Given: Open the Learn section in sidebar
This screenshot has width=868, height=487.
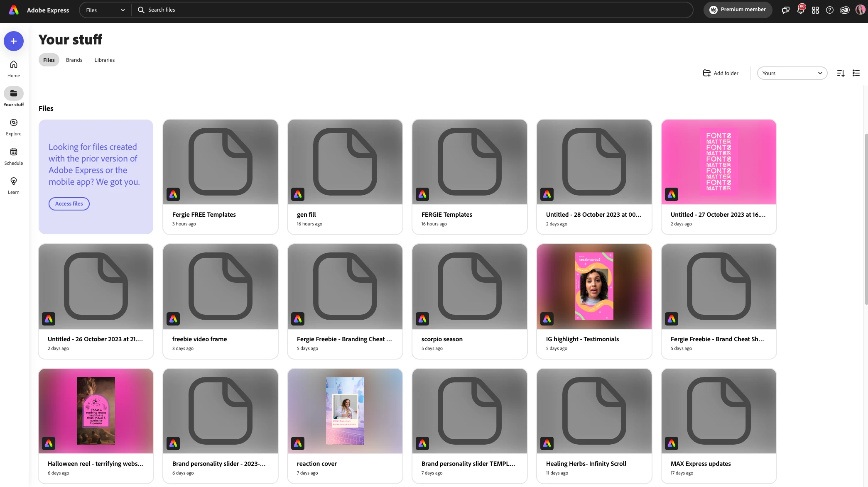Looking at the screenshot, I should (14, 185).
